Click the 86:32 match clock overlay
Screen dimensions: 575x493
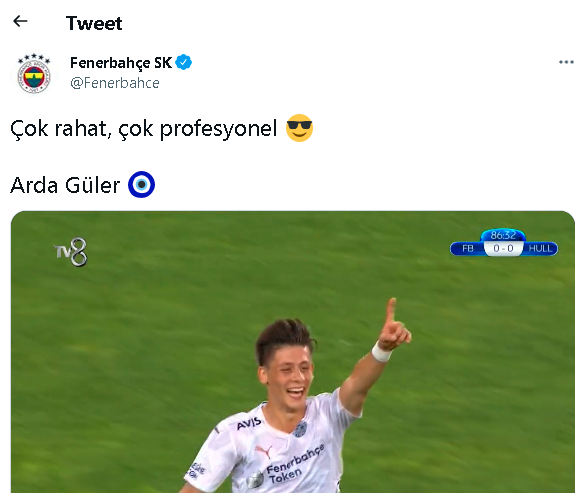click(x=503, y=235)
